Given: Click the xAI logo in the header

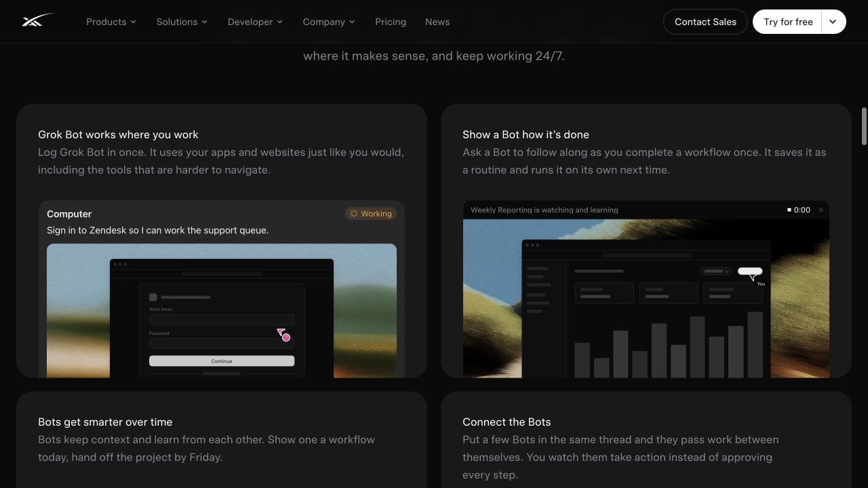Looking at the screenshot, I should 37,21.
